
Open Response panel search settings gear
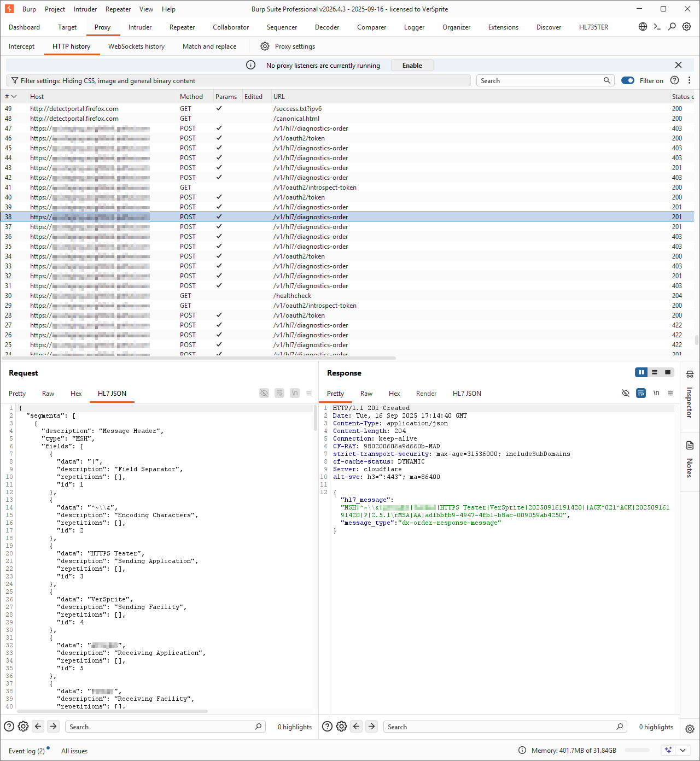click(341, 727)
